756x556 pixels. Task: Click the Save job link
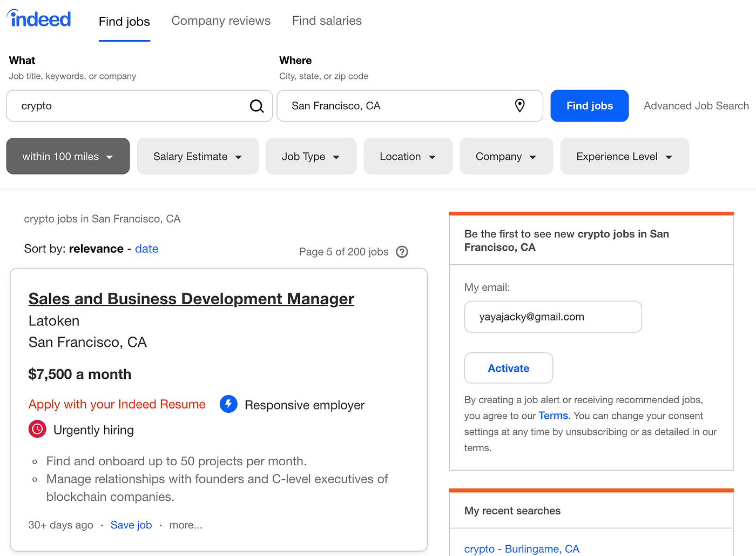131,525
